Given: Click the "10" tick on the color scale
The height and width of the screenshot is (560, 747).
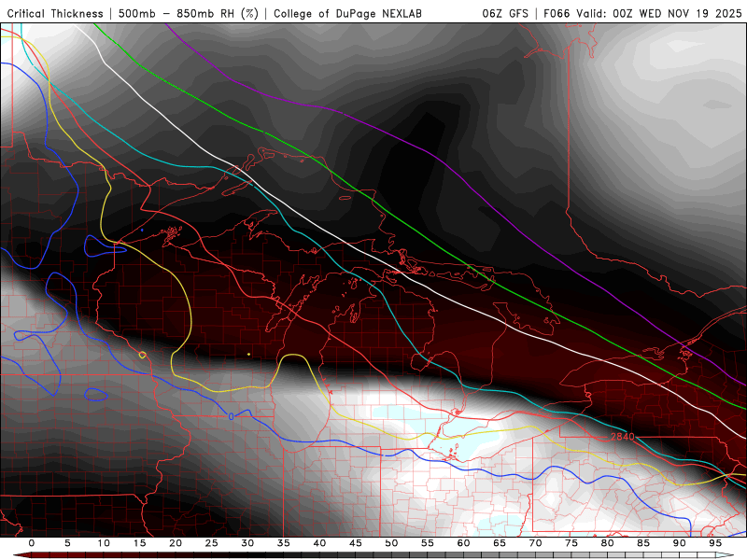Looking at the screenshot, I should 104,543.
